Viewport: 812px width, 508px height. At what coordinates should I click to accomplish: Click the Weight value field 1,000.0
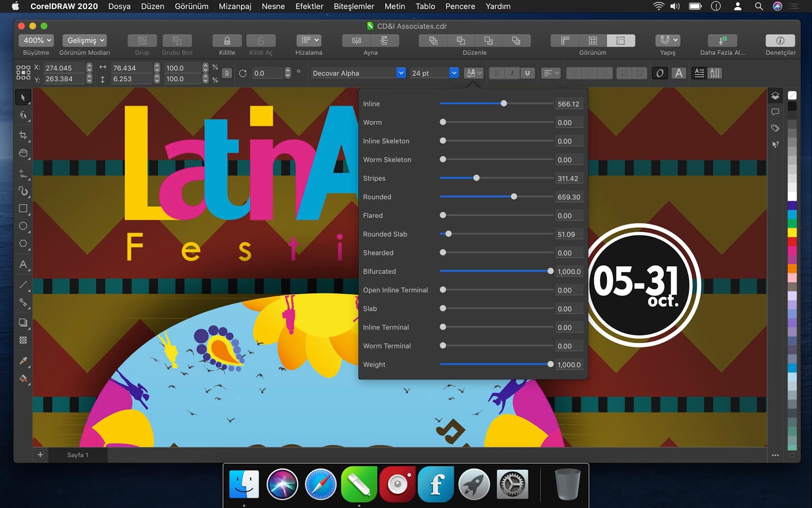[569, 365]
